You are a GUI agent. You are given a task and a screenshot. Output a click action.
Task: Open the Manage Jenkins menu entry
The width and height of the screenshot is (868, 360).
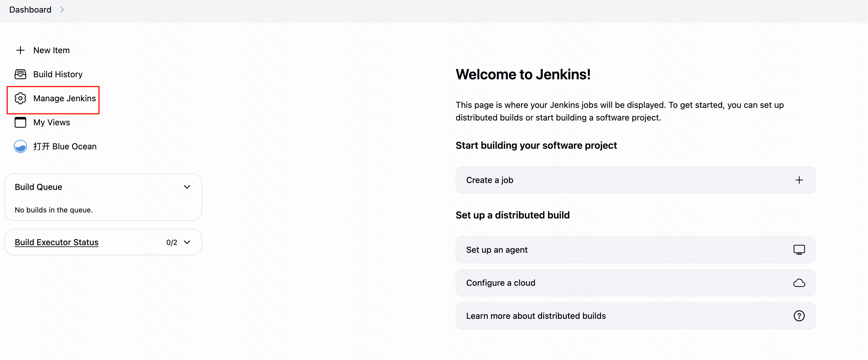coord(64,98)
